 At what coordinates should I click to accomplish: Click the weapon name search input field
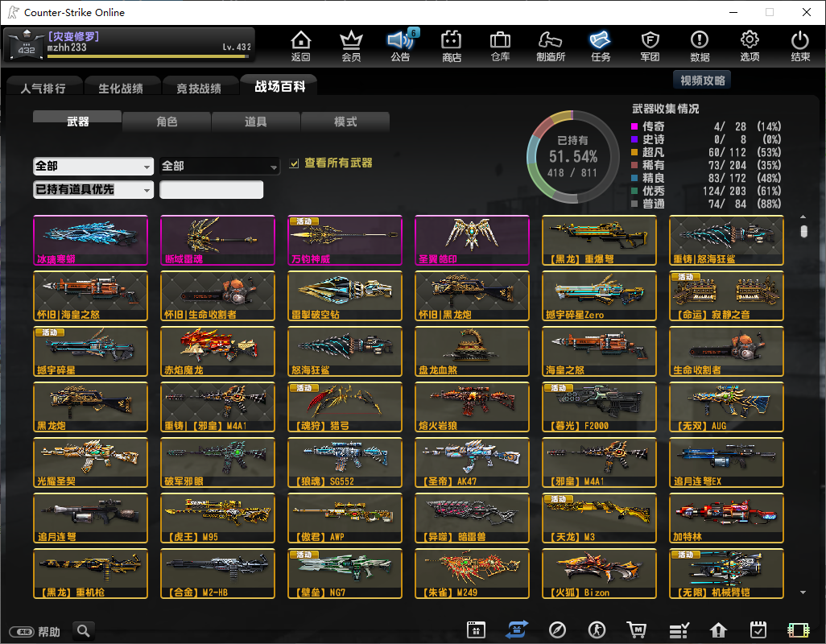click(211, 190)
